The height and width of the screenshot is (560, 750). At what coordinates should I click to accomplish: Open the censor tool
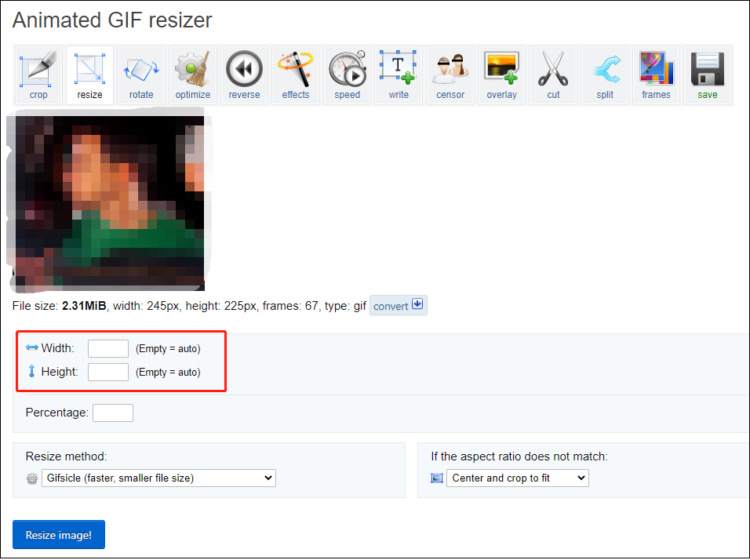[x=450, y=75]
